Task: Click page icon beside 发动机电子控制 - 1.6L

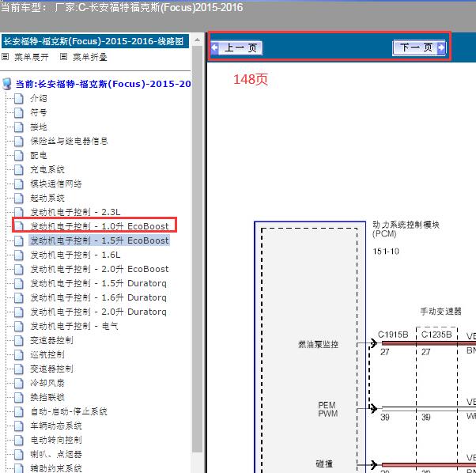Action: [19, 255]
